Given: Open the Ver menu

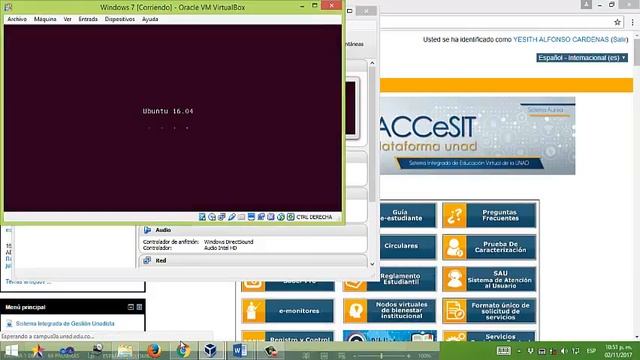Looking at the screenshot, I should click(x=68, y=19).
